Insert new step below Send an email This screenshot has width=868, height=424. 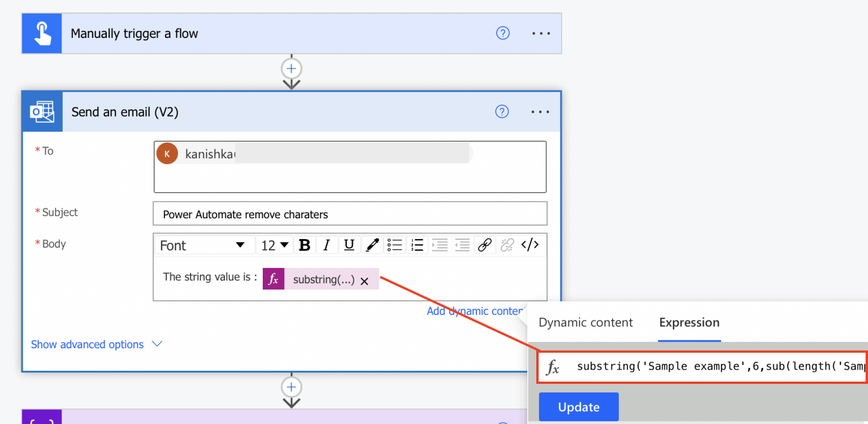coord(291,387)
